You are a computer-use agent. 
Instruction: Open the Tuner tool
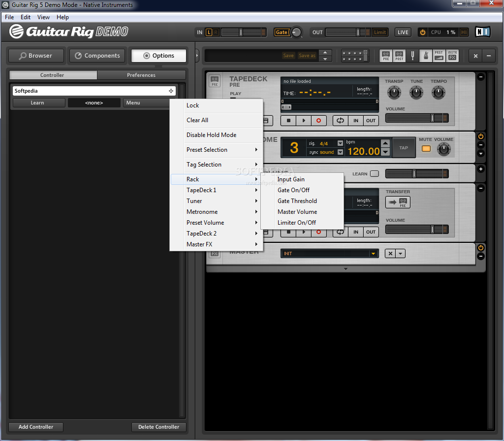[412, 56]
